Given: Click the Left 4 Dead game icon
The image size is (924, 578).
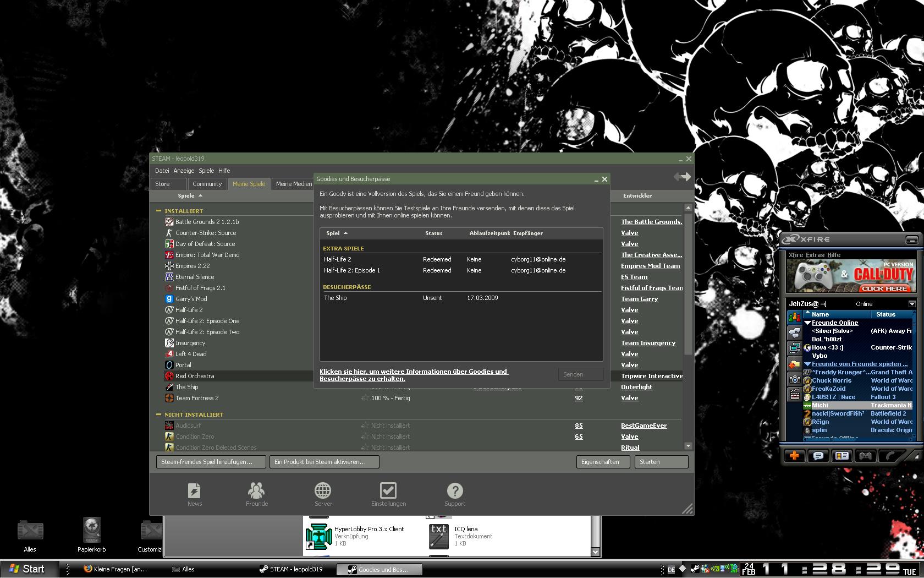Looking at the screenshot, I should tap(169, 354).
